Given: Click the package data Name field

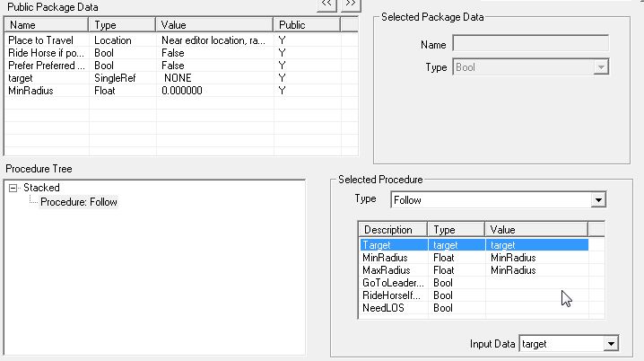Looking at the screenshot, I should click(x=530, y=43).
